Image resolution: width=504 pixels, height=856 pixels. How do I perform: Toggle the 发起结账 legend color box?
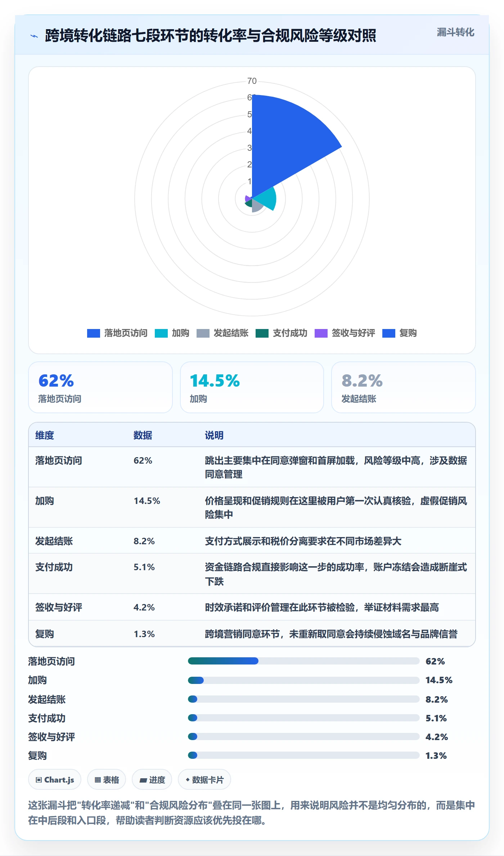[203, 333]
